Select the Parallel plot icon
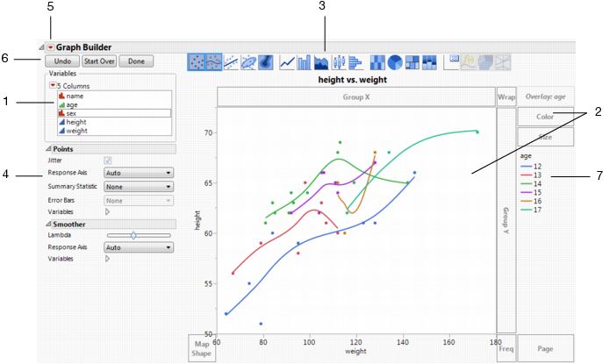 tap(503, 62)
